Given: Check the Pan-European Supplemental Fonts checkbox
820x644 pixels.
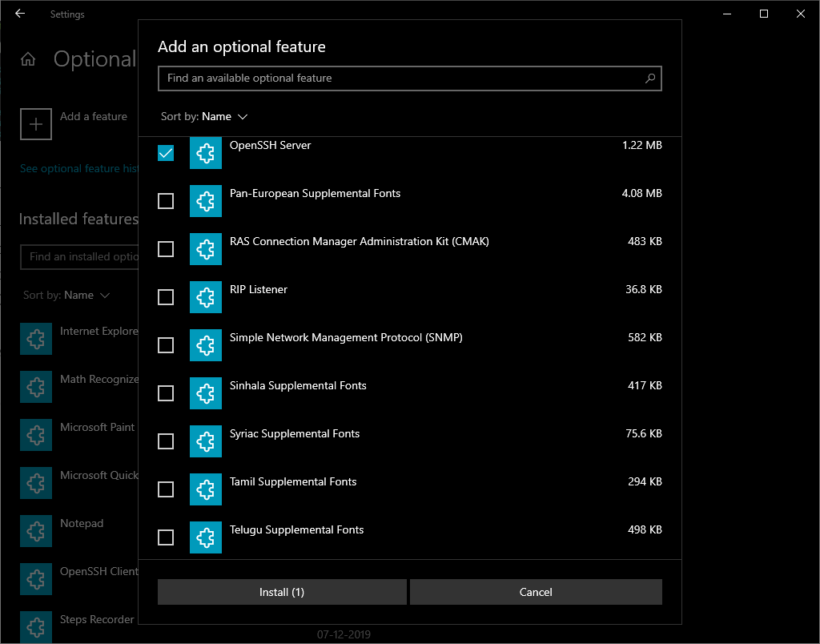Looking at the screenshot, I should click(166, 201).
